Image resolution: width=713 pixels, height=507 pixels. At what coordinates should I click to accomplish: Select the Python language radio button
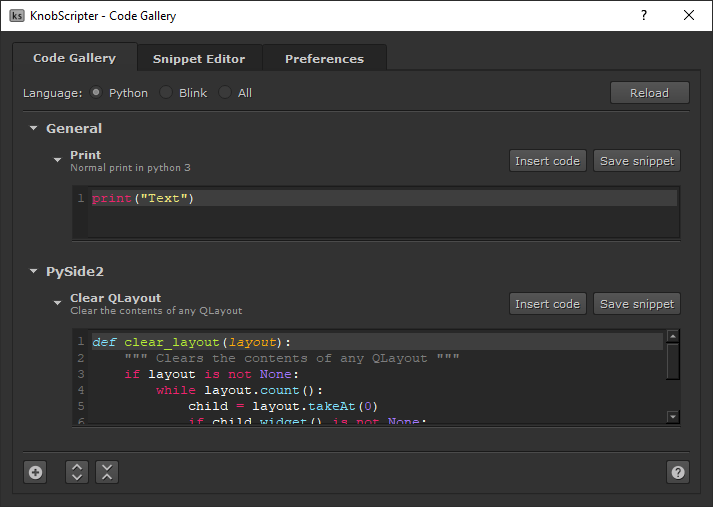point(96,93)
